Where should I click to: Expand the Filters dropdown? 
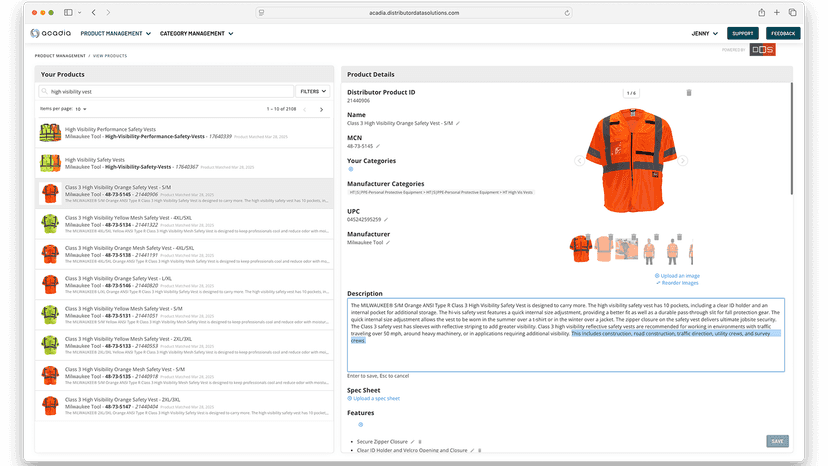(x=313, y=91)
